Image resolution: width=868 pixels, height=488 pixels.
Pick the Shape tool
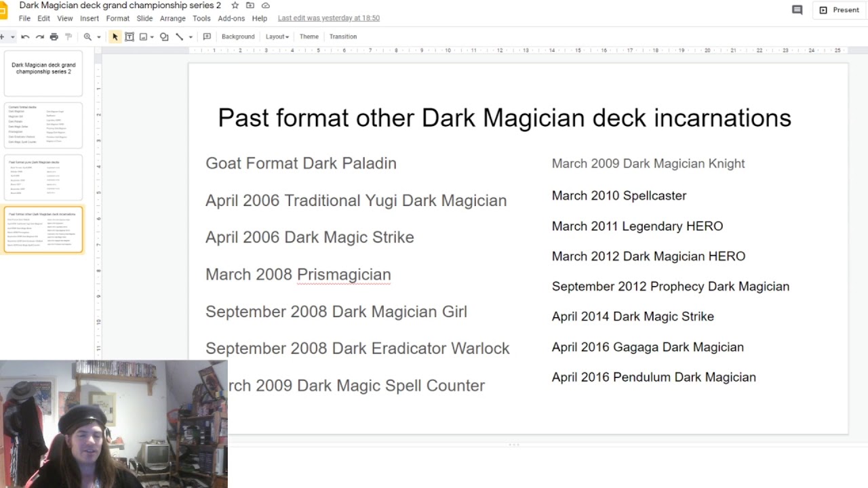(x=164, y=37)
